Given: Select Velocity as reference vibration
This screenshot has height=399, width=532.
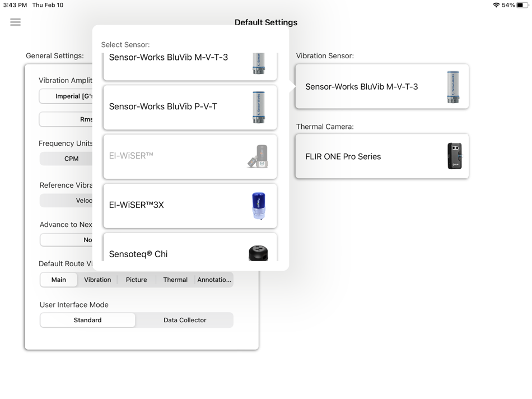Looking at the screenshot, I should (x=66, y=201).
